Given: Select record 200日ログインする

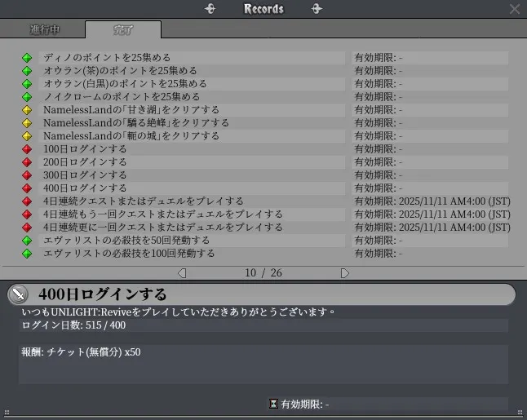Looking at the screenshot, I should 192,162.
